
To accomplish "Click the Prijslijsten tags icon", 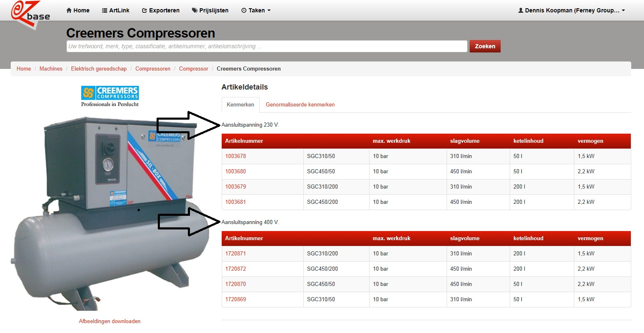I will 194,10.
